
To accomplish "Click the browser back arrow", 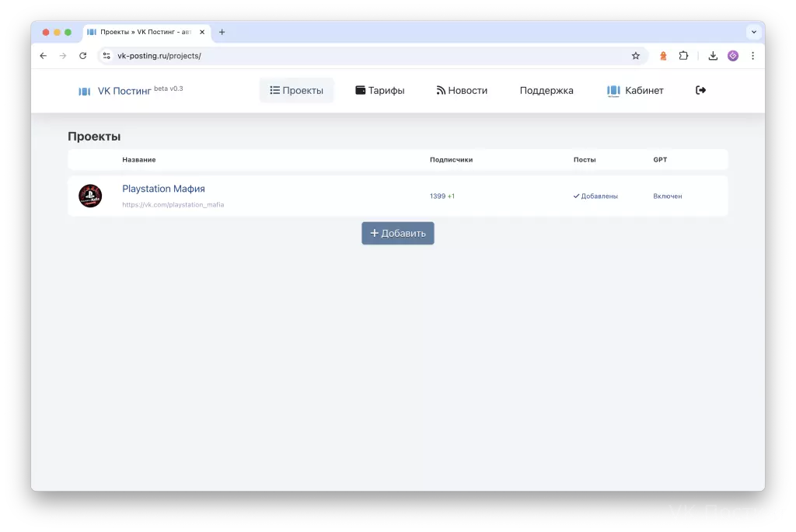I will tap(44, 56).
